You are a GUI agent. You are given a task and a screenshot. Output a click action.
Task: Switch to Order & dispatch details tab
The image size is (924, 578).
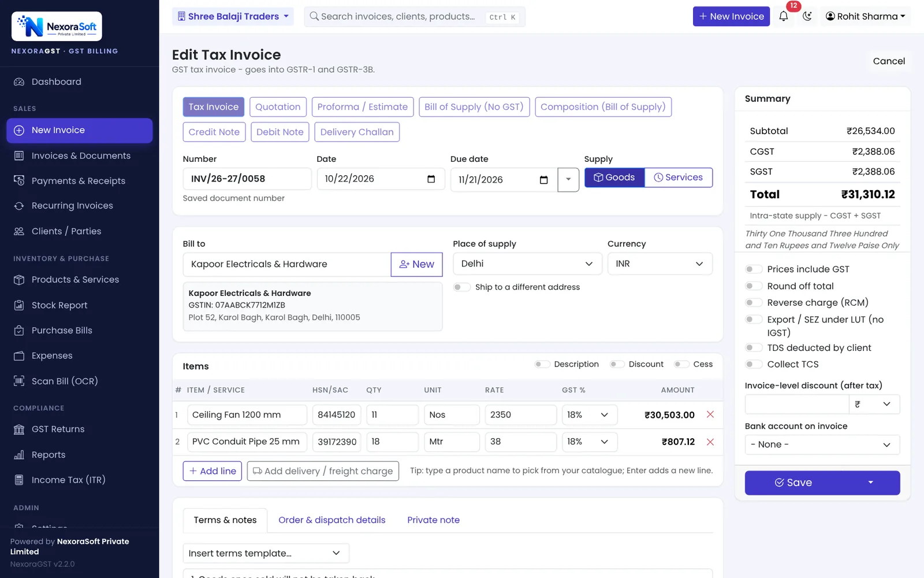pyautogui.click(x=332, y=520)
